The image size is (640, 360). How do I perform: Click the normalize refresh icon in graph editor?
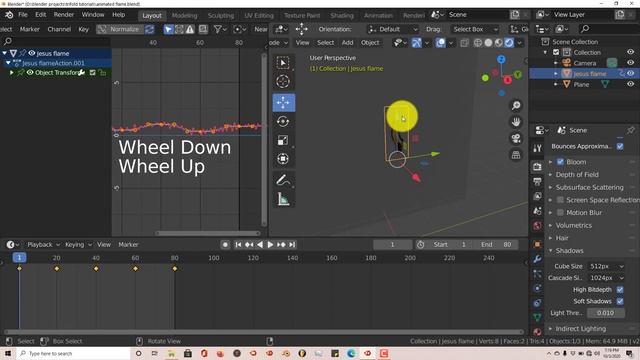pos(150,29)
